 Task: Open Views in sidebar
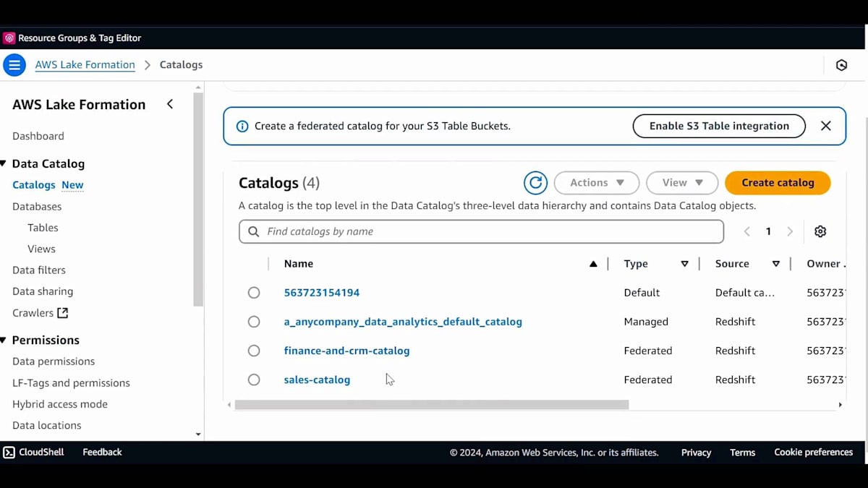pos(41,249)
